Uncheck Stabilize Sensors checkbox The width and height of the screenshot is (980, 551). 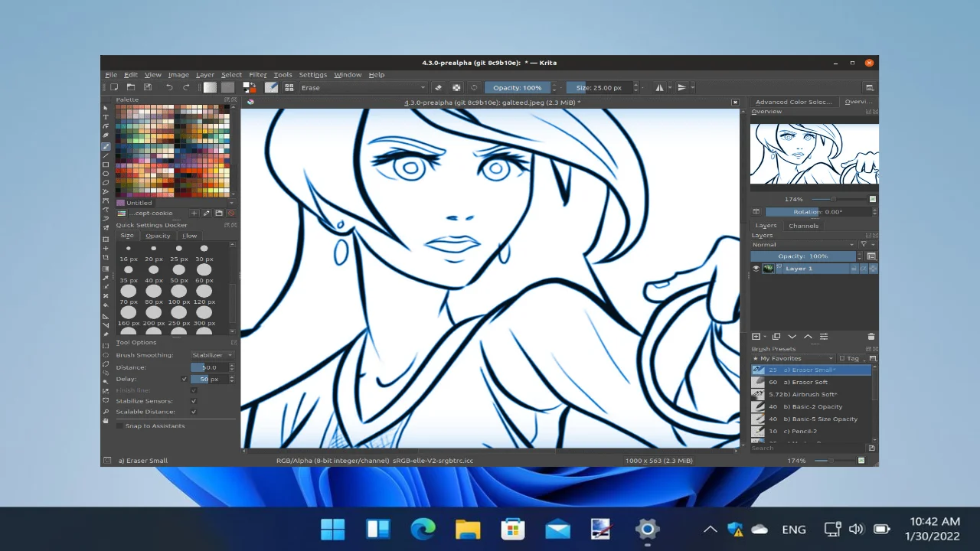click(x=194, y=401)
